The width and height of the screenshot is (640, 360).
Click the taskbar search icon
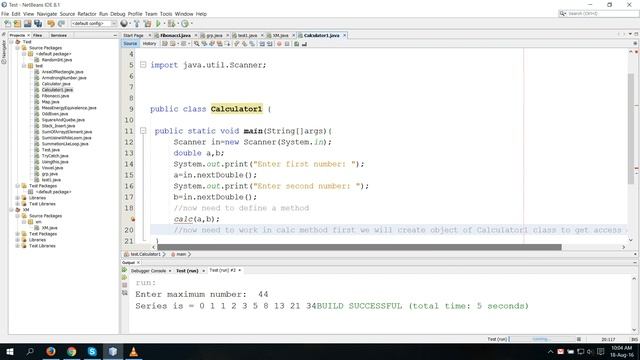click(x=30, y=351)
